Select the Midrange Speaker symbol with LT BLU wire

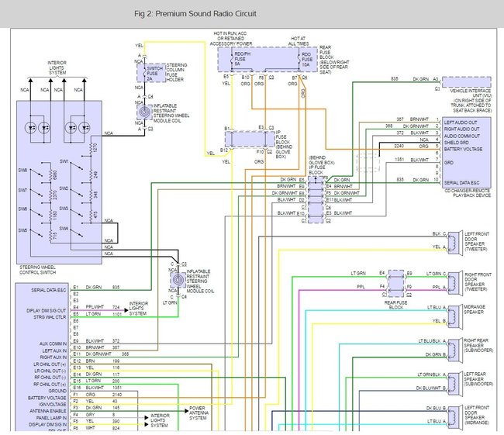[454, 316]
